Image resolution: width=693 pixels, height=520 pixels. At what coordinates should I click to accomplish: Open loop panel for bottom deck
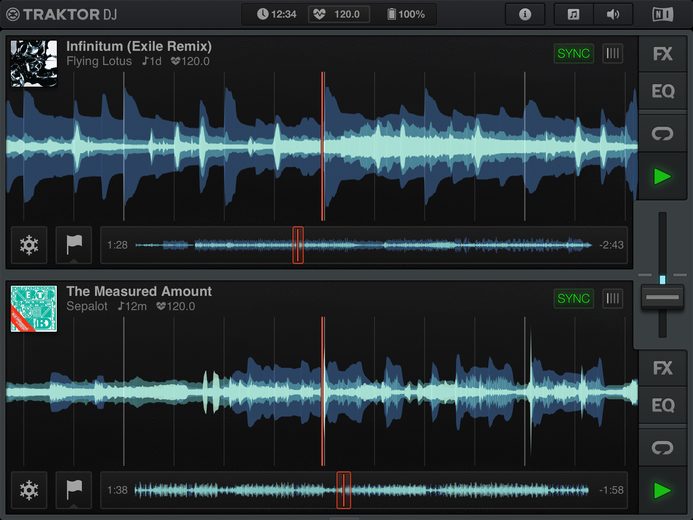663,448
